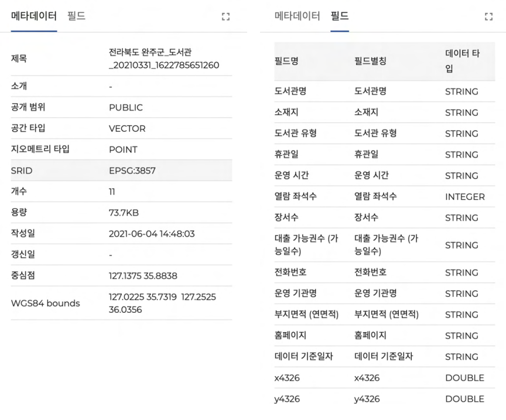Select 홈페이지 in the 필드명 column
The width and height of the screenshot is (506, 420).
(x=290, y=336)
